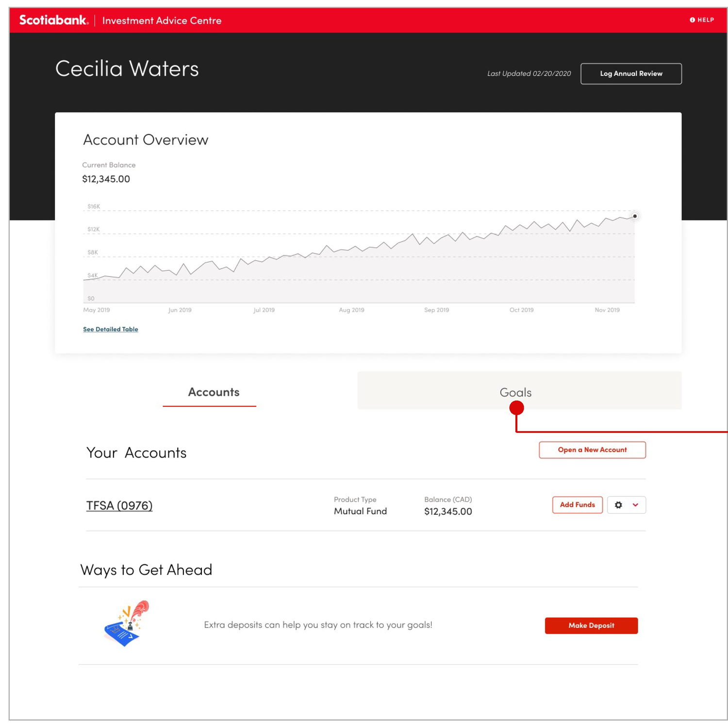Click the Balance (CAD) $12,345.00 value
The image size is (728, 728).
tap(448, 511)
